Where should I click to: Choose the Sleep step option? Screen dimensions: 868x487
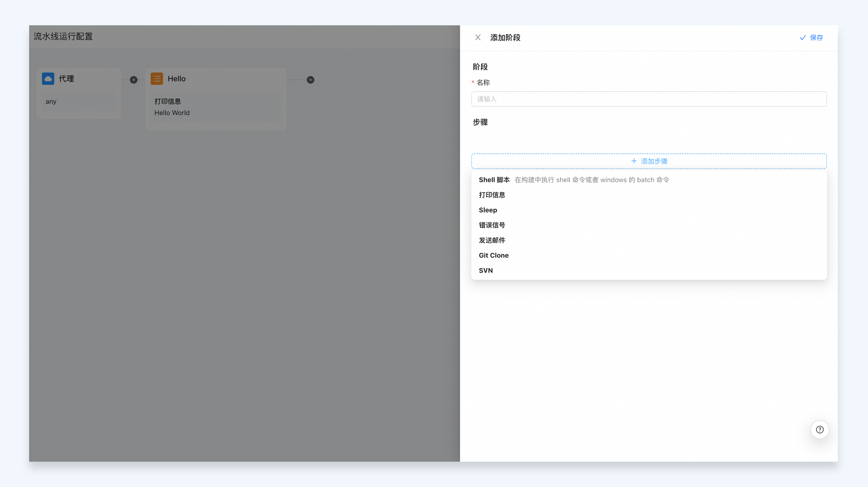click(x=649, y=210)
